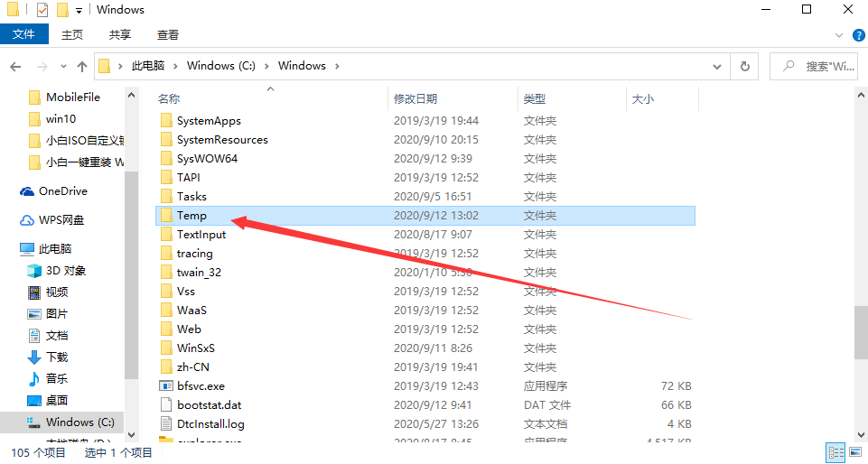This screenshot has width=868, height=464.
Task: Click the search box
Action: pos(822,66)
